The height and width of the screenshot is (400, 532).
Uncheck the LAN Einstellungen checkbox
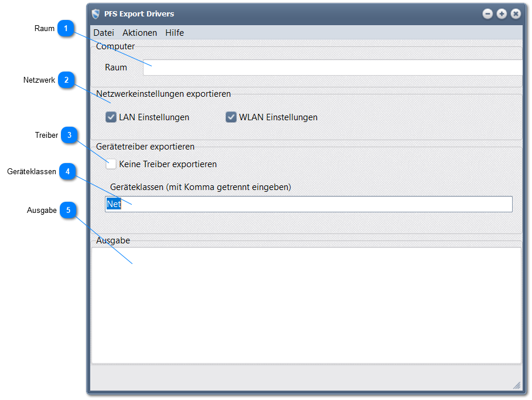coord(111,117)
